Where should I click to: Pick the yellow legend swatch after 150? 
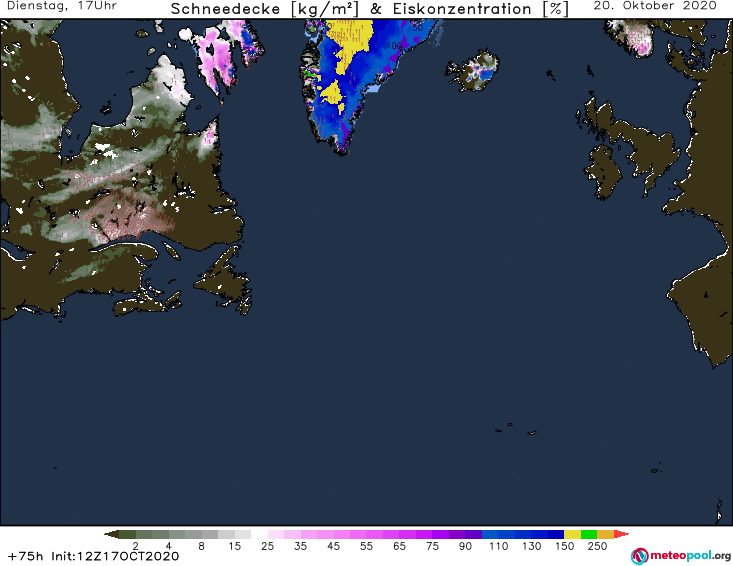pos(572,534)
